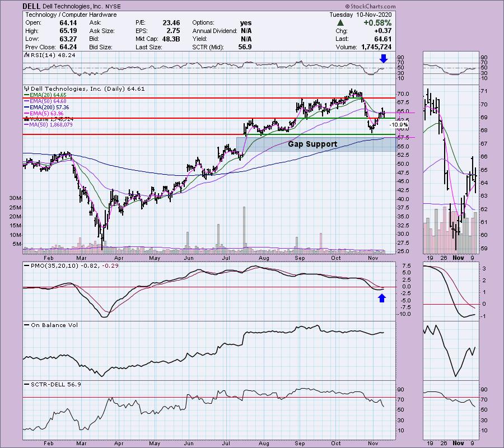This screenshot has height=448, width=504.
Task: Click the Mkt Cap value 48.3B
Action: click(x=171, y=39)
